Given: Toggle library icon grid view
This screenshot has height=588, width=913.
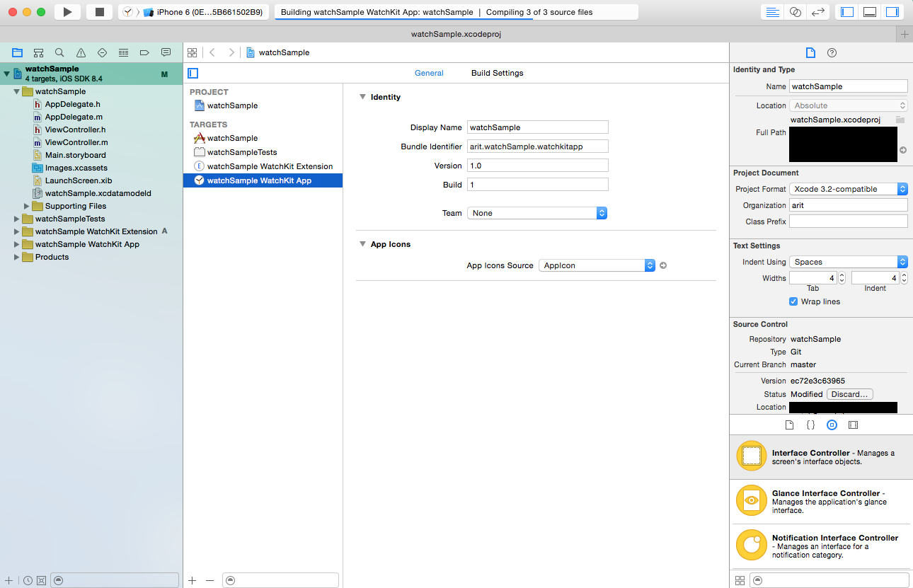Looking at the screenshot, I should [x=740, y=580].
